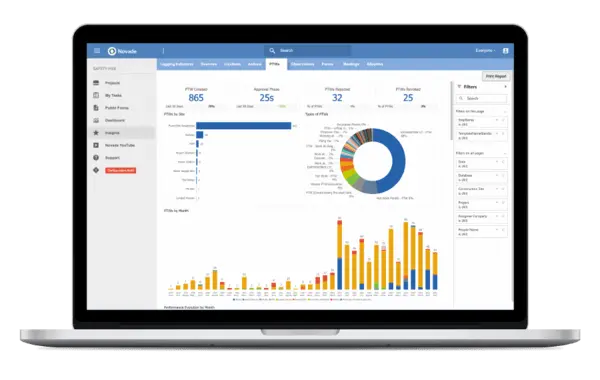Image resolution: width=600 pixels, height=380 pixels.
Task: Click the Public Forms document icon
Action: pos(96,108)
